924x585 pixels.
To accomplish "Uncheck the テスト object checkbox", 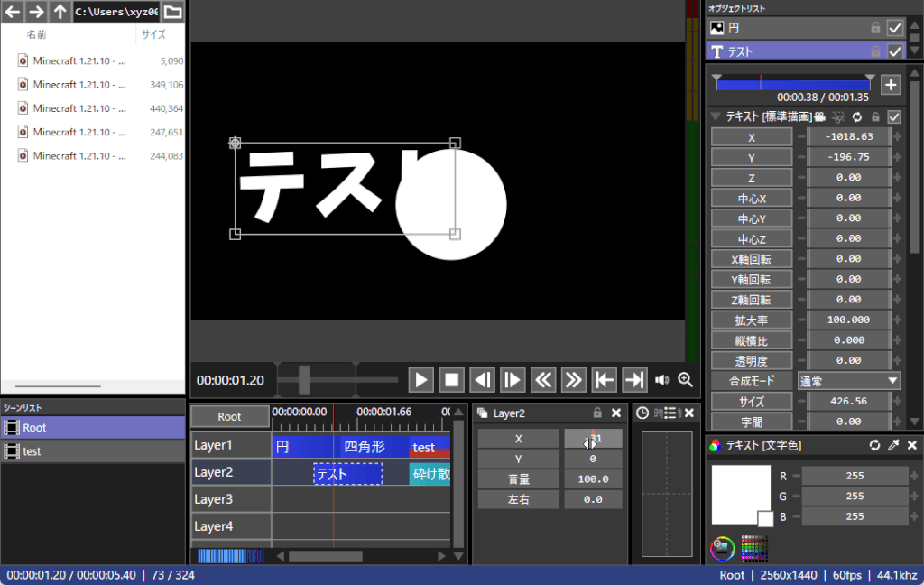I will pos(895,51).
